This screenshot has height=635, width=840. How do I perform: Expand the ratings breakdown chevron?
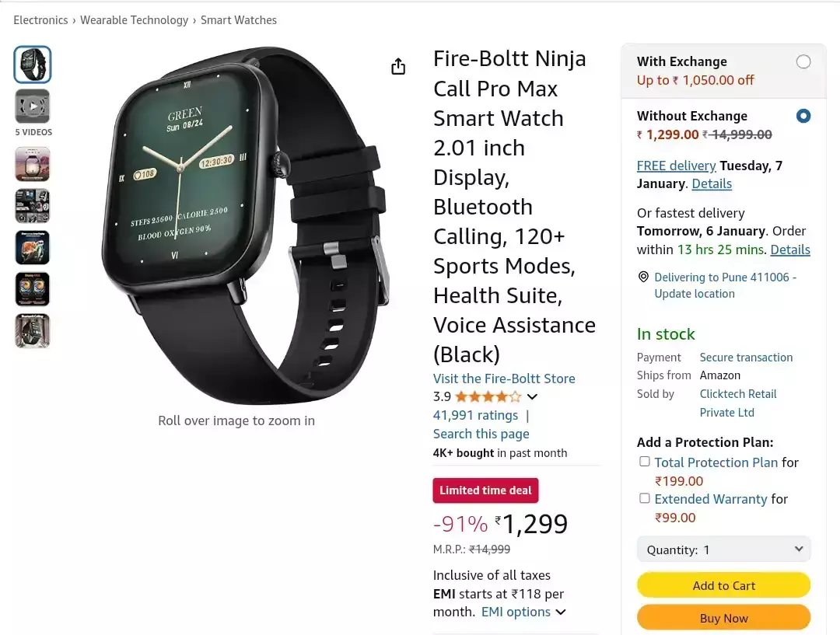[532, 396]
